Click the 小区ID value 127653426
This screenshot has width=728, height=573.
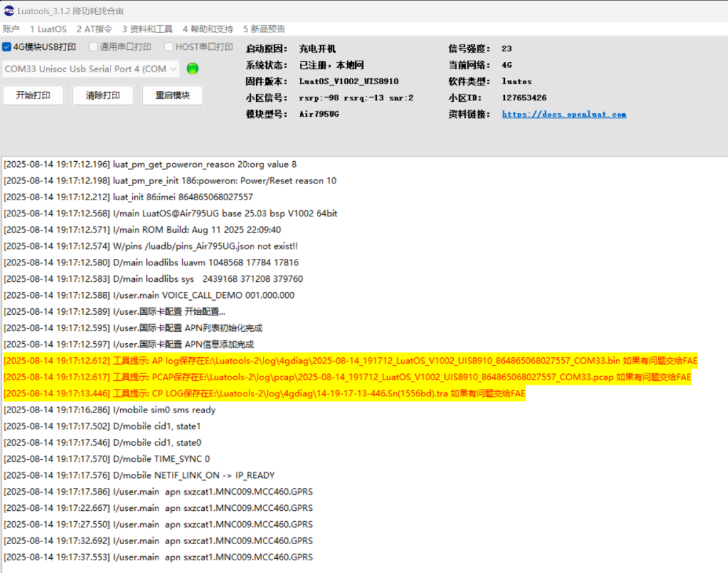[x=524, y=98]
